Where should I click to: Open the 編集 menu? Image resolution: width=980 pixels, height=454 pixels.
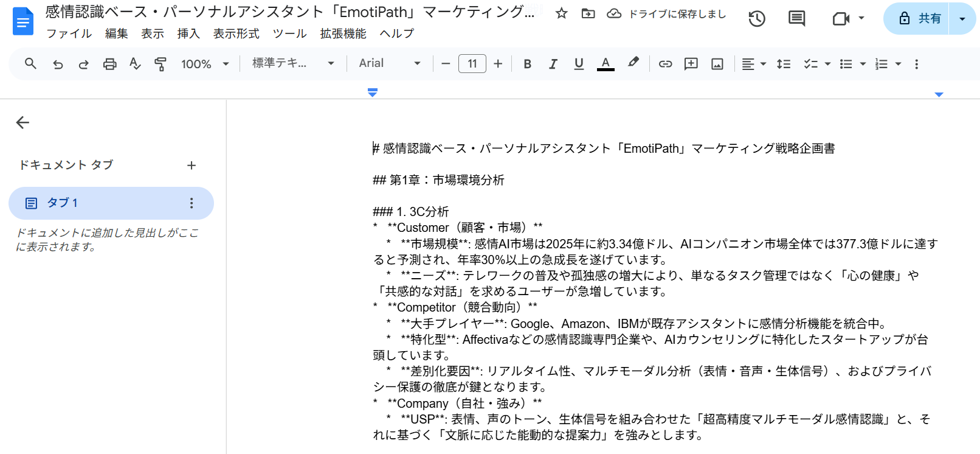[x=117, y=33]
